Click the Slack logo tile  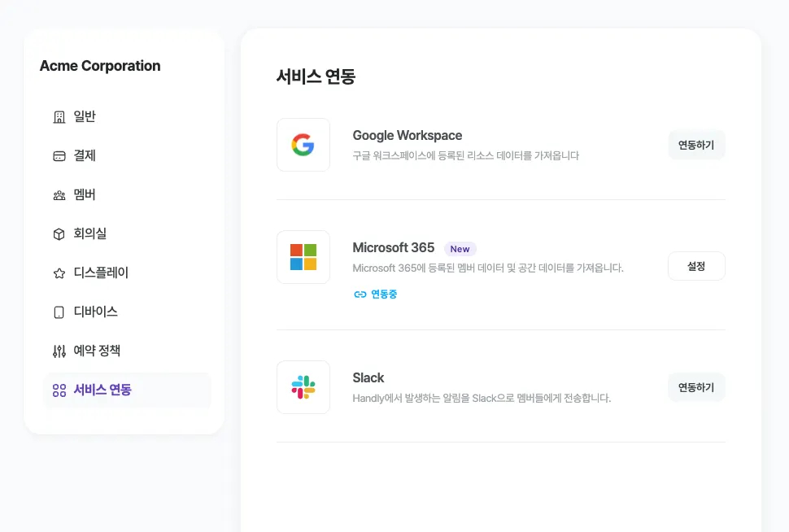pyautogui.click(x=303, y=387)
